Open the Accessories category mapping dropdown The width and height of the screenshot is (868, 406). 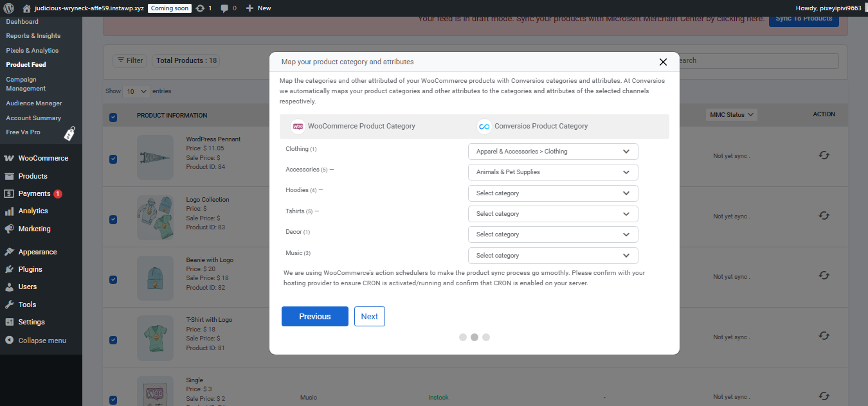point(553,172)
